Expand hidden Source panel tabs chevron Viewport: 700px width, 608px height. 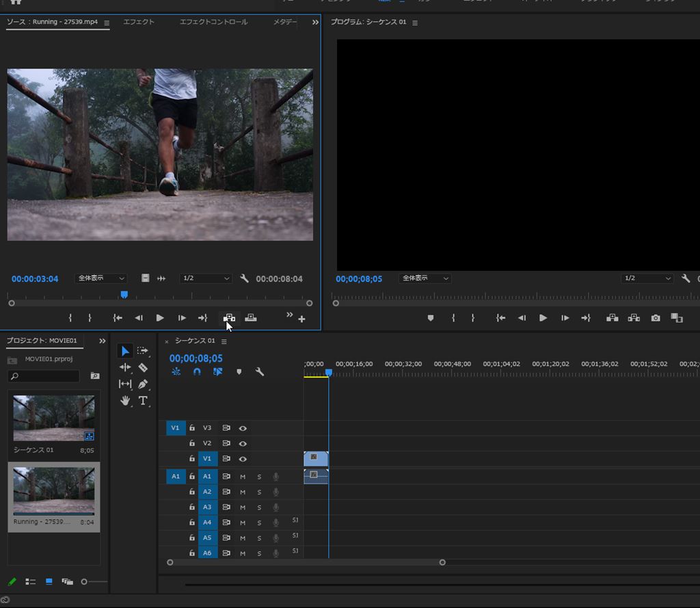point(315,23)
